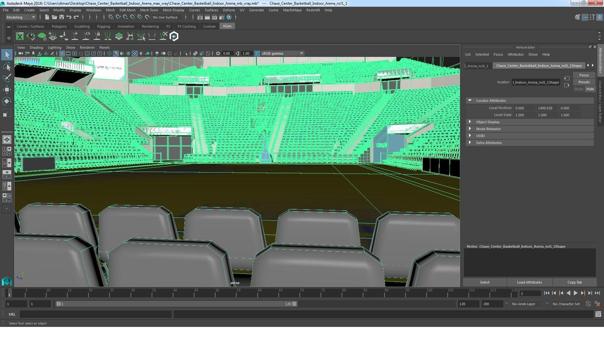Click the Maya logo icon at bottom left

pyautogui.click(x=7, y=281)
